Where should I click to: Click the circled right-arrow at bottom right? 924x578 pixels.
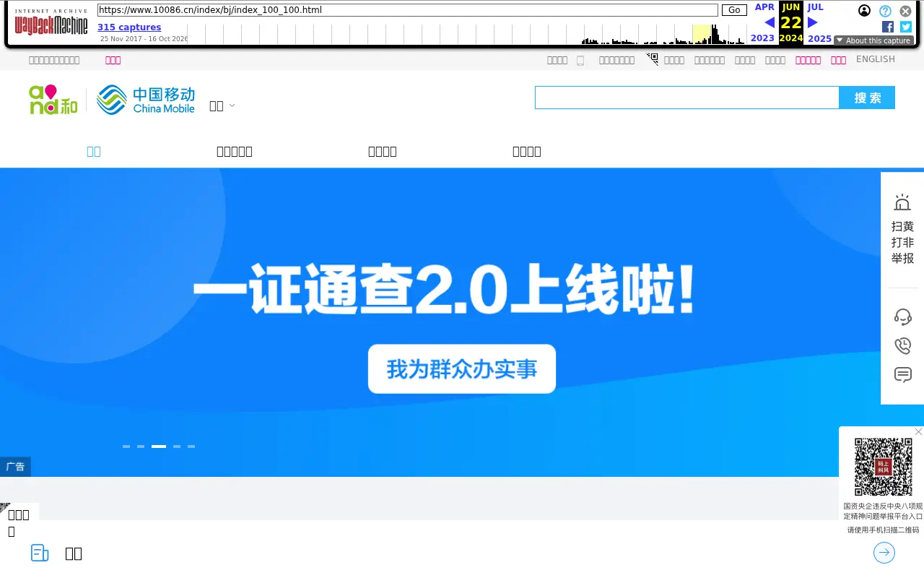point(884,553)
